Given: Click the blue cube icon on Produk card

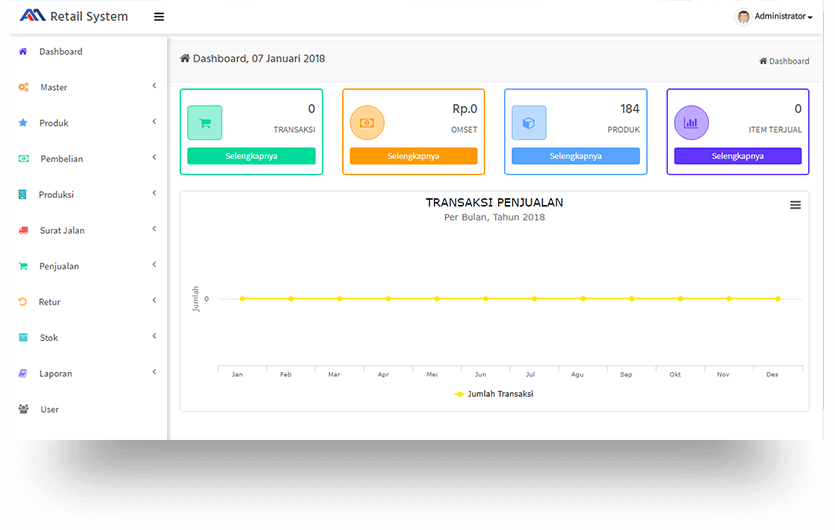Looking at the screenshot, I should coord(529,123).
